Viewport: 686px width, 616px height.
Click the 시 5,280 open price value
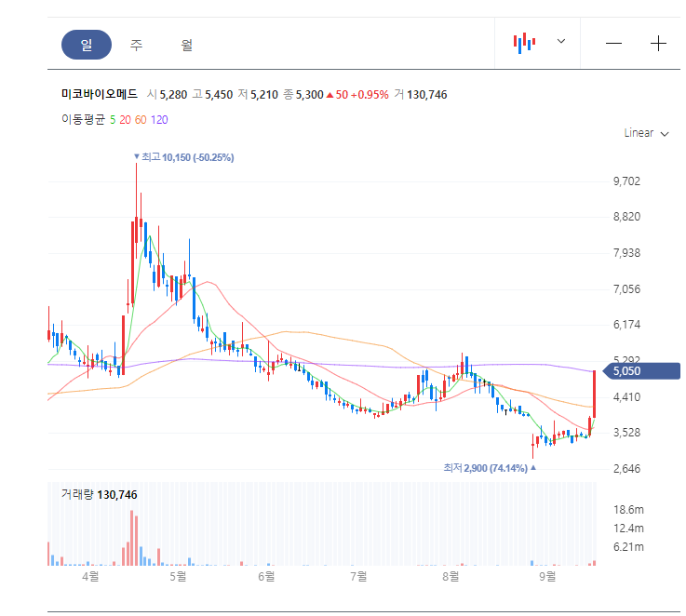(168, 95)
